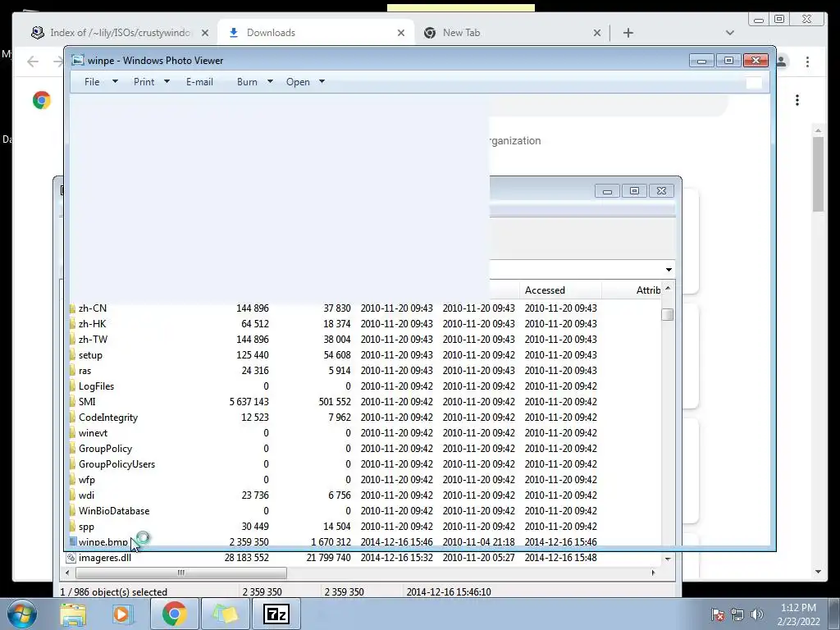Open the File menu in Photo Viewer

(x=92, y=82)
